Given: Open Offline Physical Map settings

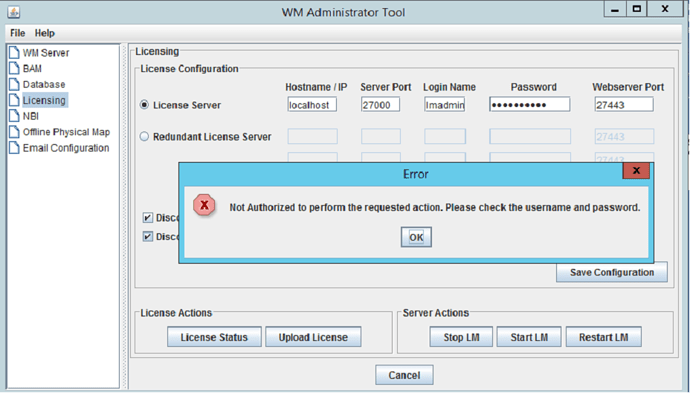Looking at the screenshot, I should [66, 132].
